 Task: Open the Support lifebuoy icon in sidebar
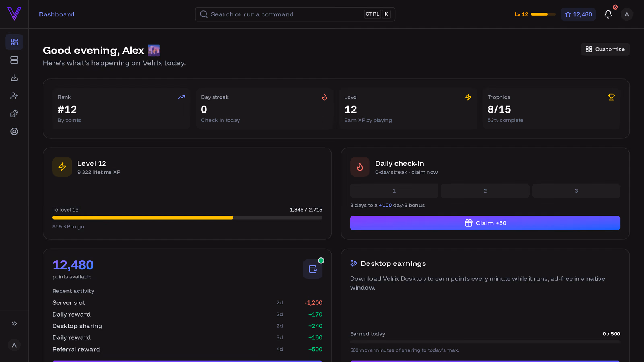(14, 132)
